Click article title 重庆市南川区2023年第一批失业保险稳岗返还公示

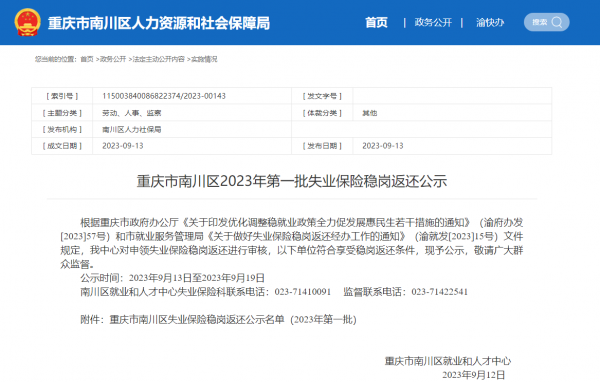coord(292,181)
